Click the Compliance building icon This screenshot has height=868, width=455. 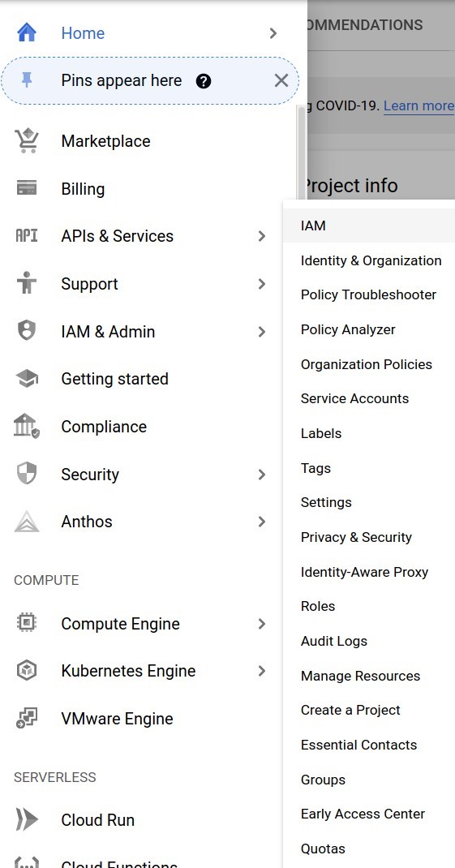27,426
